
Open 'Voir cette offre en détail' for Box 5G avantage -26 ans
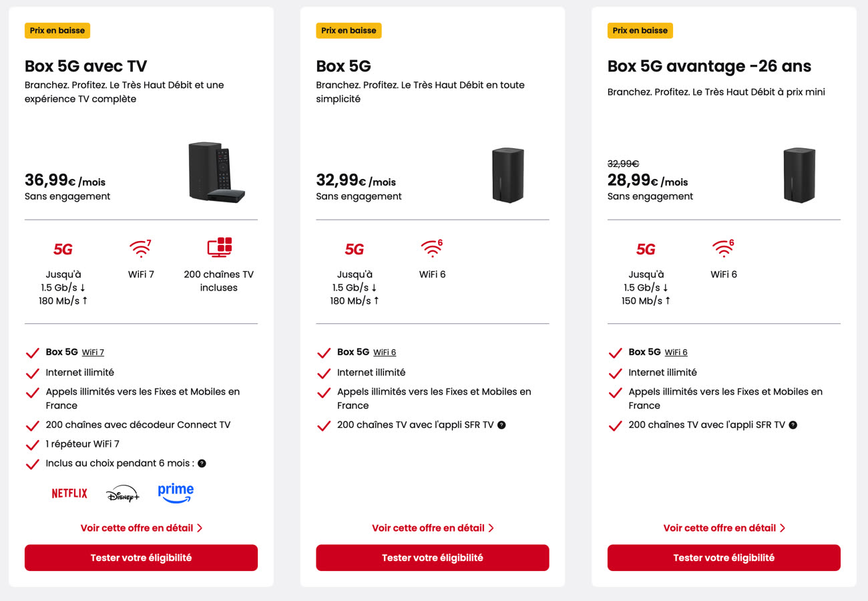[x=724, y=528]
